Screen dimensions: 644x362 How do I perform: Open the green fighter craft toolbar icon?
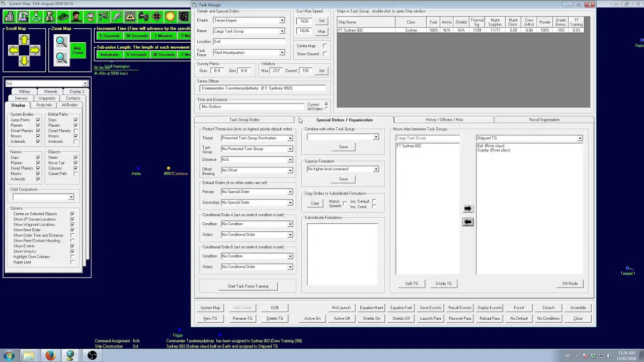coord(103,17)
